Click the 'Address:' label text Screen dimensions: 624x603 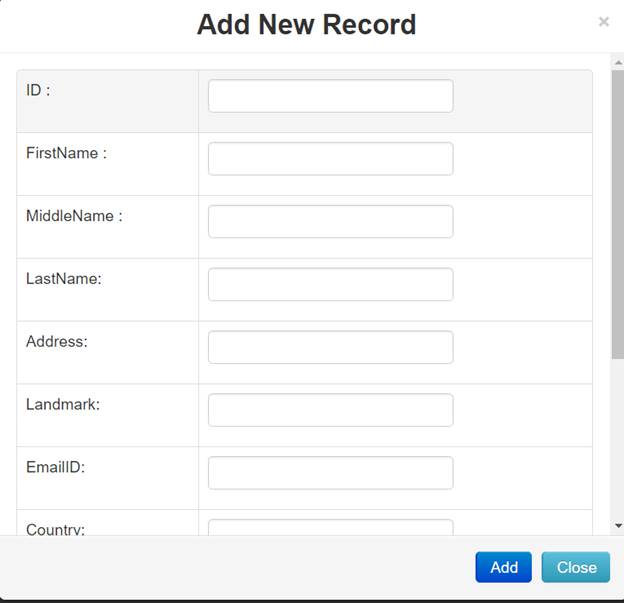tap(57, 341)
